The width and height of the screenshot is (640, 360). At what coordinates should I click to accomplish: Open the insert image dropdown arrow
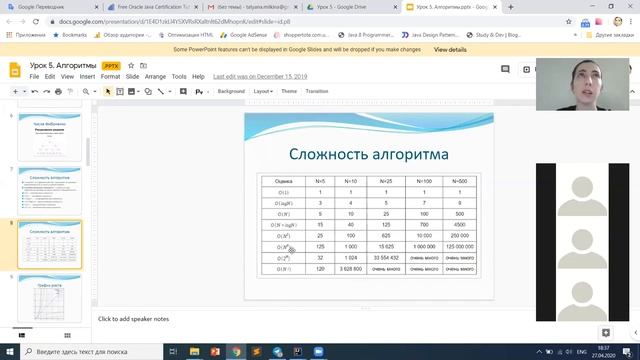point(138,91)
